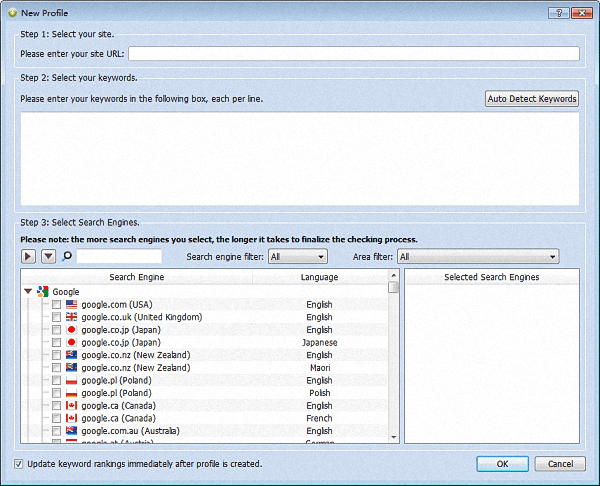Viewport: 600px width, 486px height.
Task: Click the Language column header
Action: click(319, 277)
